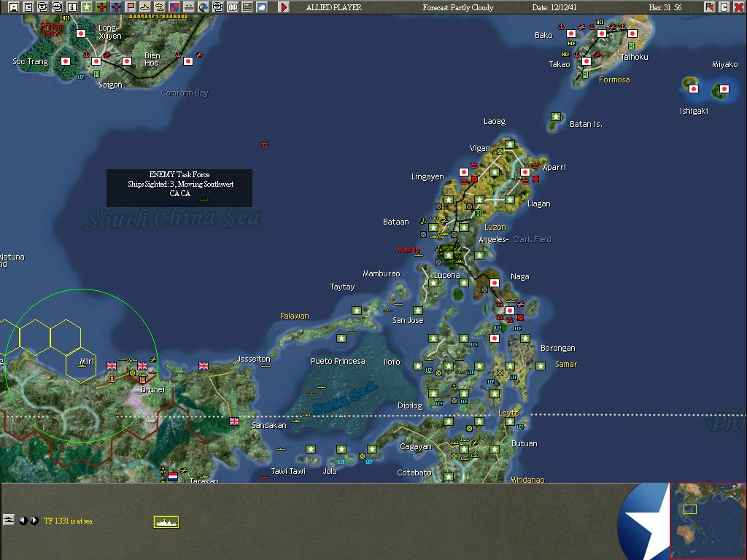Image resolution: width=747 pixels, height=560 pixels.
Task: Select the blue Allied aircraft toolbar icon
Action: pos(117,7)
